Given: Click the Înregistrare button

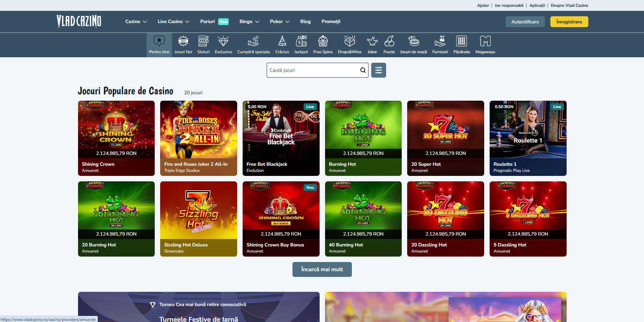Looking at the screenshot, I should pos(569,22).
